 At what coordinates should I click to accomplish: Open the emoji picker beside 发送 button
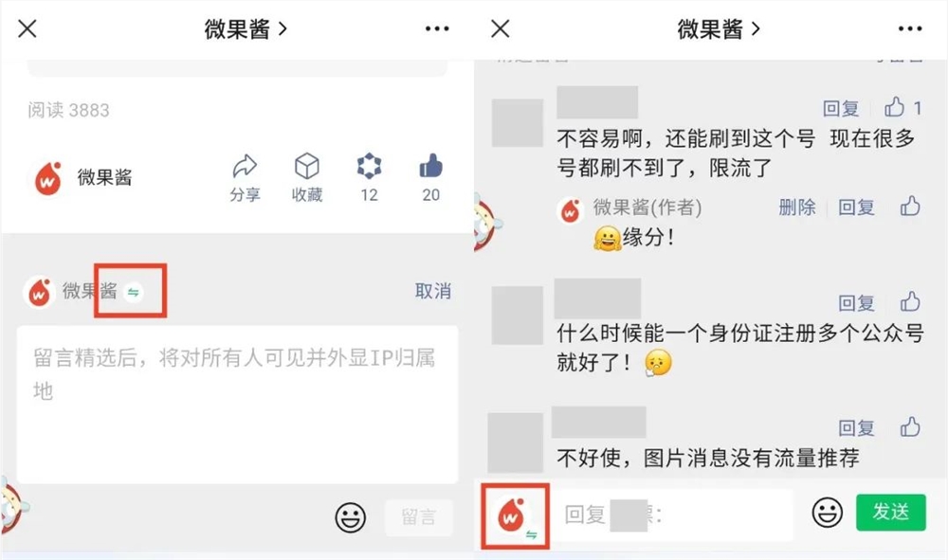pos(827,513)
